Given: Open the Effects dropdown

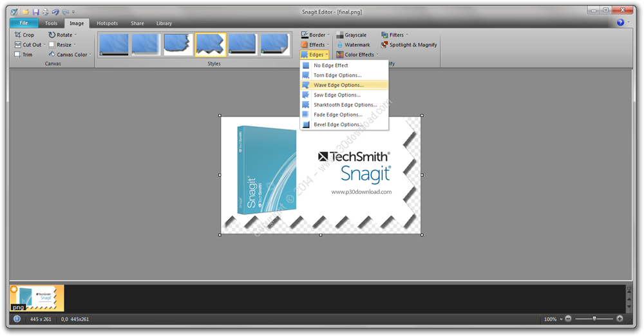Looking at the screenshot, I should point(315,45).
